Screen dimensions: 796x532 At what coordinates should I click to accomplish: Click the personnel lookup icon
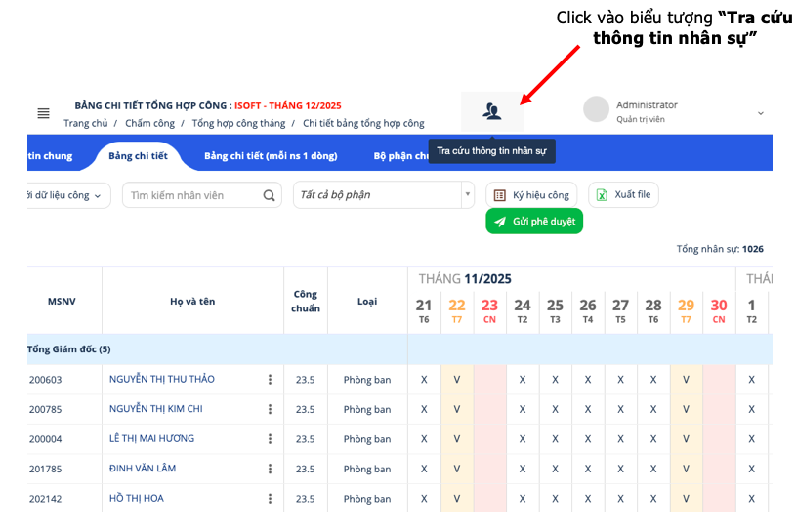coord(491,111)
